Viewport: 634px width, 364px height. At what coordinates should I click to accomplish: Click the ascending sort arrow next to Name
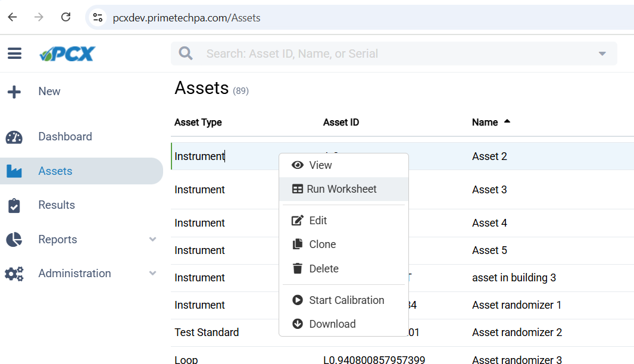coord(507,121)
